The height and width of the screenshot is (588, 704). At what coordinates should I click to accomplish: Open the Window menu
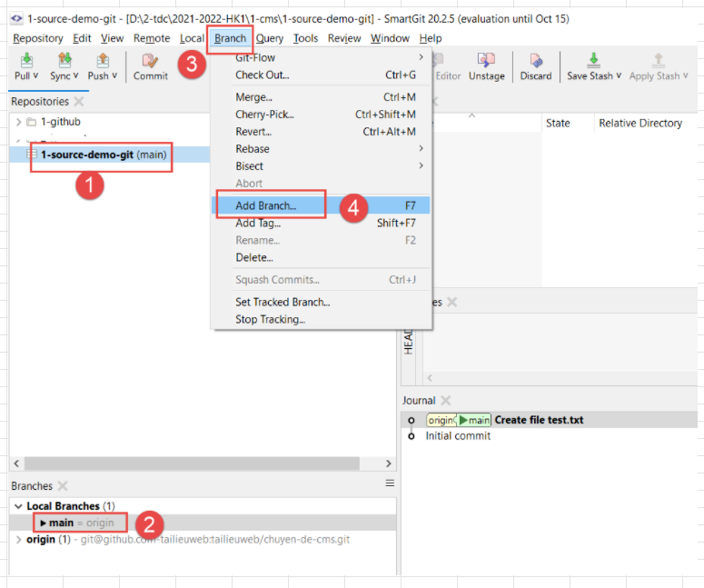click(390, 39)
